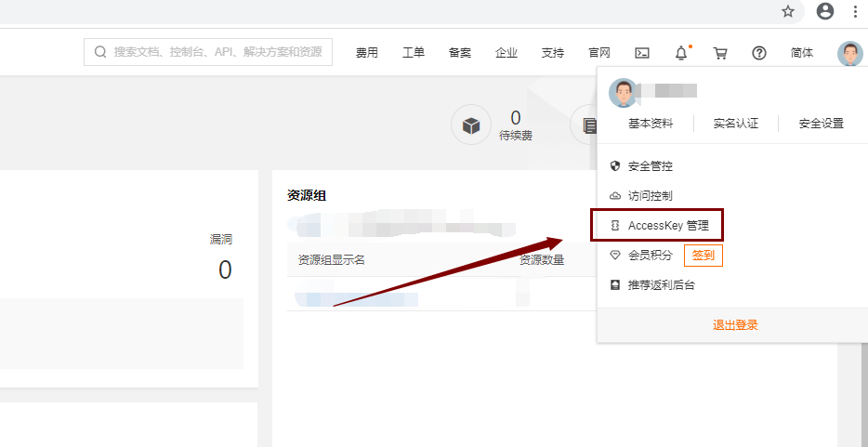Open Chrome three-dot menu
Viewport: 868px width, 447px height.
coord(855,11)
